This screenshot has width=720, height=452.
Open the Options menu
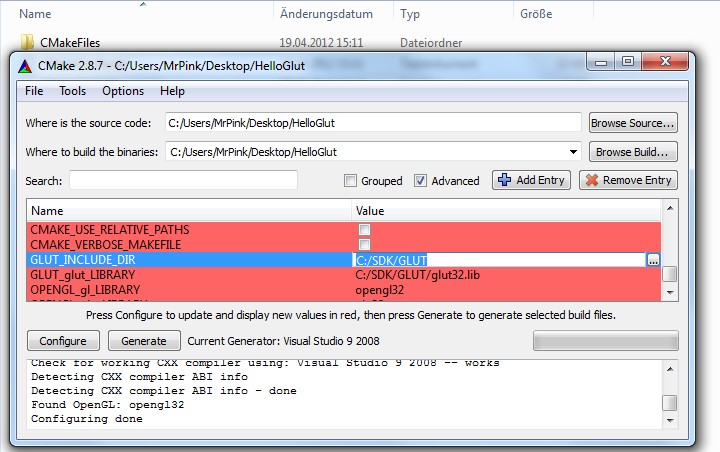pos(123,91)
